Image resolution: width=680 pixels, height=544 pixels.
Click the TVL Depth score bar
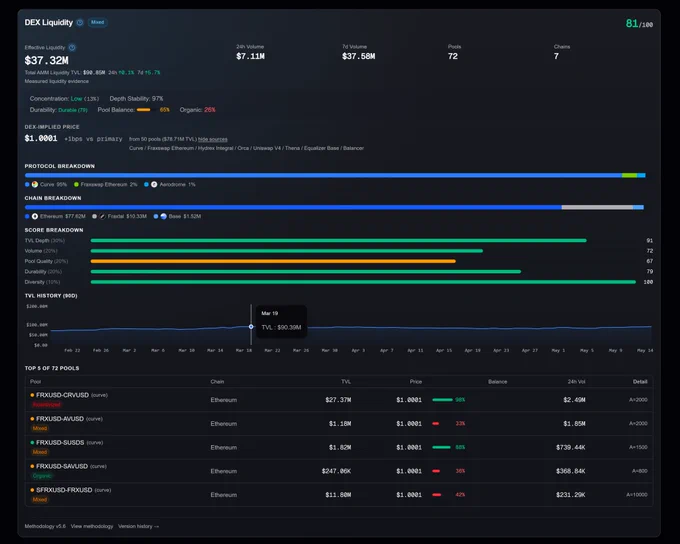tap(338, 240)
